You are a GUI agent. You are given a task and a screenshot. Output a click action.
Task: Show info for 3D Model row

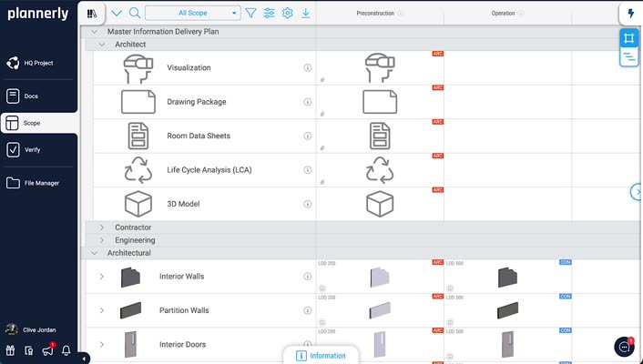pyautogui.click(x=308, y=204)
